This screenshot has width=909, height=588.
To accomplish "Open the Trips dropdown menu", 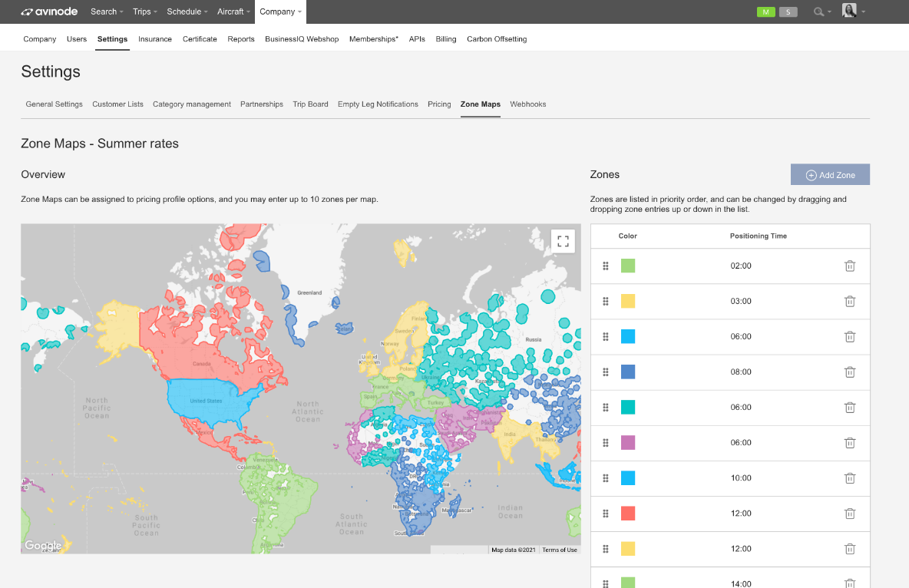I will point(145,12).
